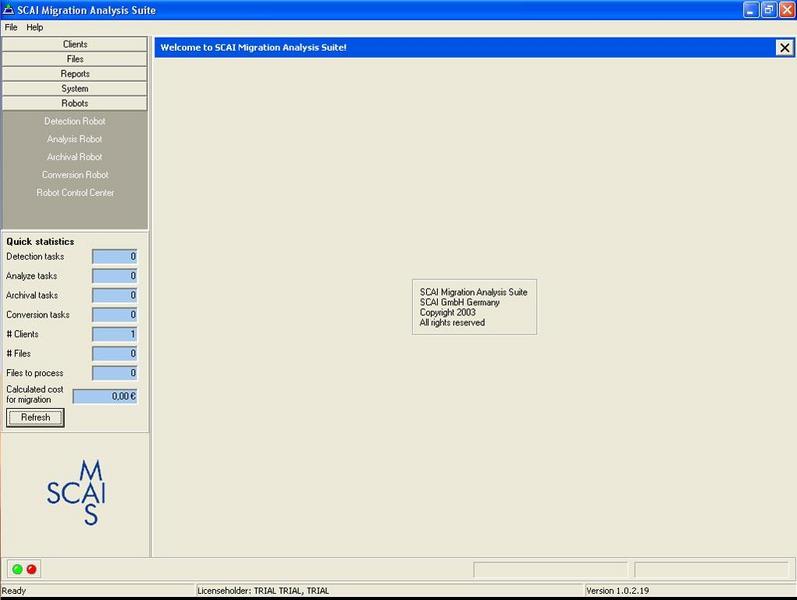Select the calculated migration cost field
Image resolution: width=797 pixels, height=600 pixels.
105,396
